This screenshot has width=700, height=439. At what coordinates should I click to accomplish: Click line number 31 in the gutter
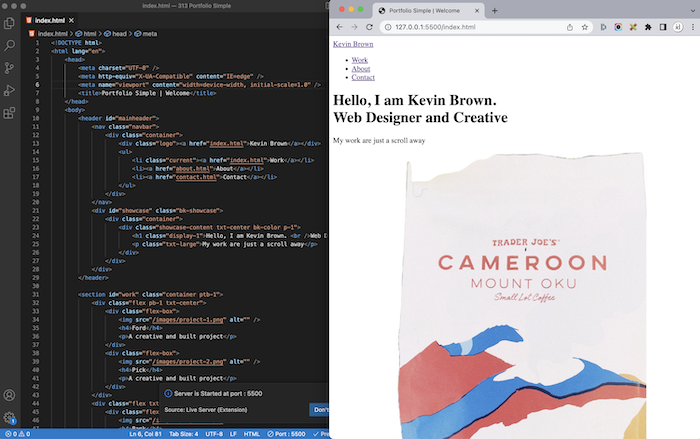pos(36,294)
